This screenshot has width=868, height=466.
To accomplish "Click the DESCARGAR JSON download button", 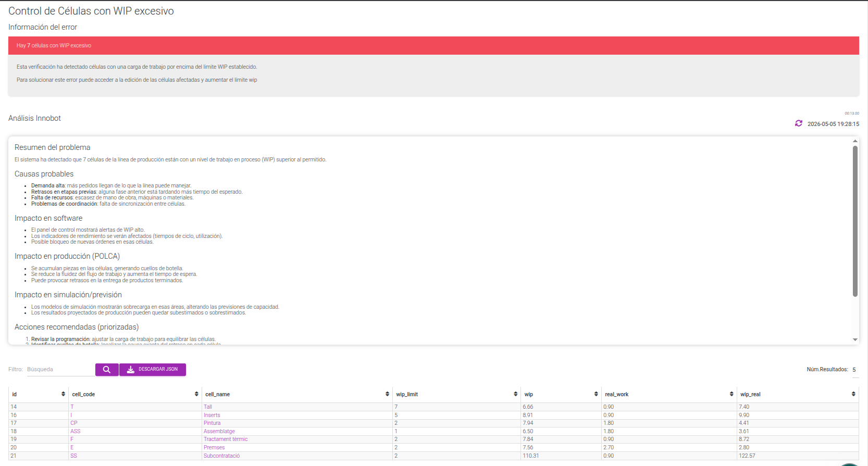I will [x=153, y=369].
